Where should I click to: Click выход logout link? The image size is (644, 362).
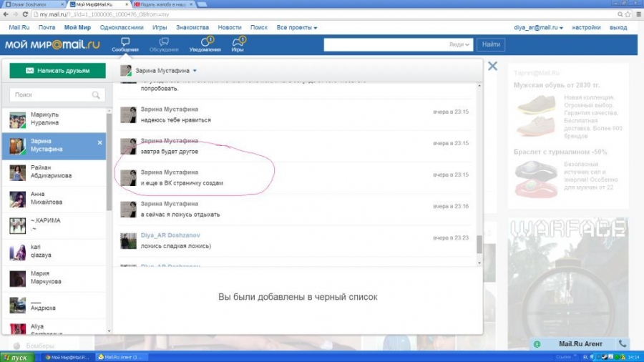618,27
